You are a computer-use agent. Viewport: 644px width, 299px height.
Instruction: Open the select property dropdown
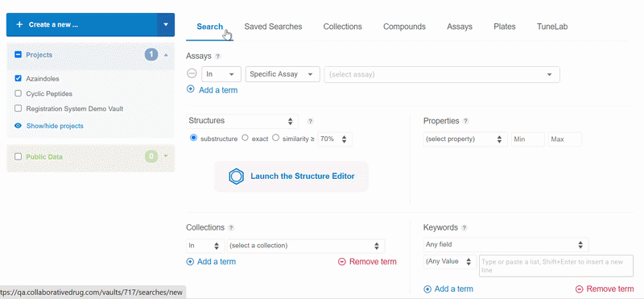tap(465, 139)
